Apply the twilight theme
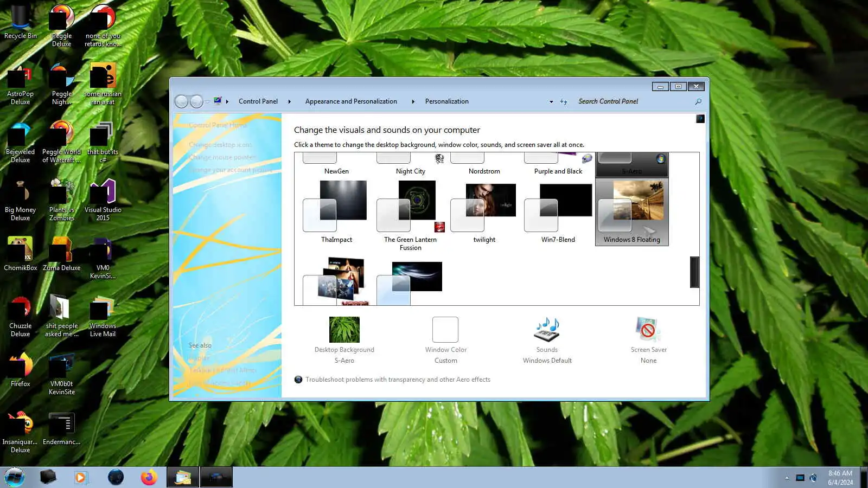 point(484,212)
